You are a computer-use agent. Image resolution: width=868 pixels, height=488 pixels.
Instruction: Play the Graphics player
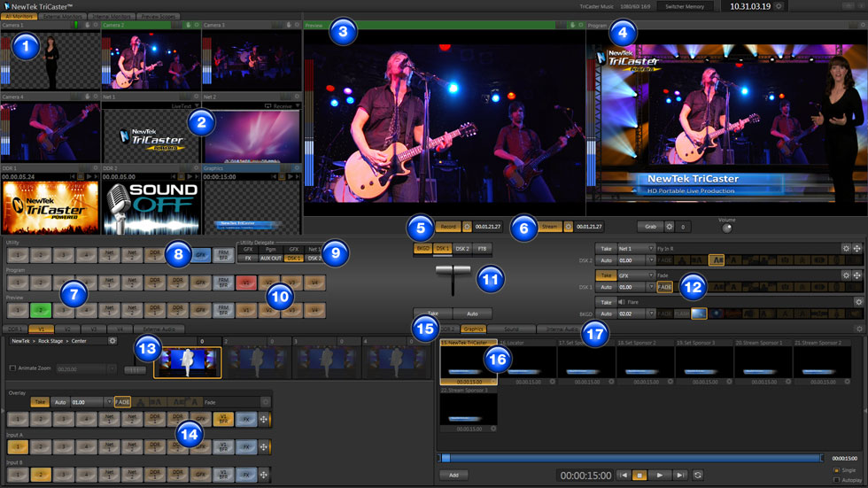coord(659,476)
